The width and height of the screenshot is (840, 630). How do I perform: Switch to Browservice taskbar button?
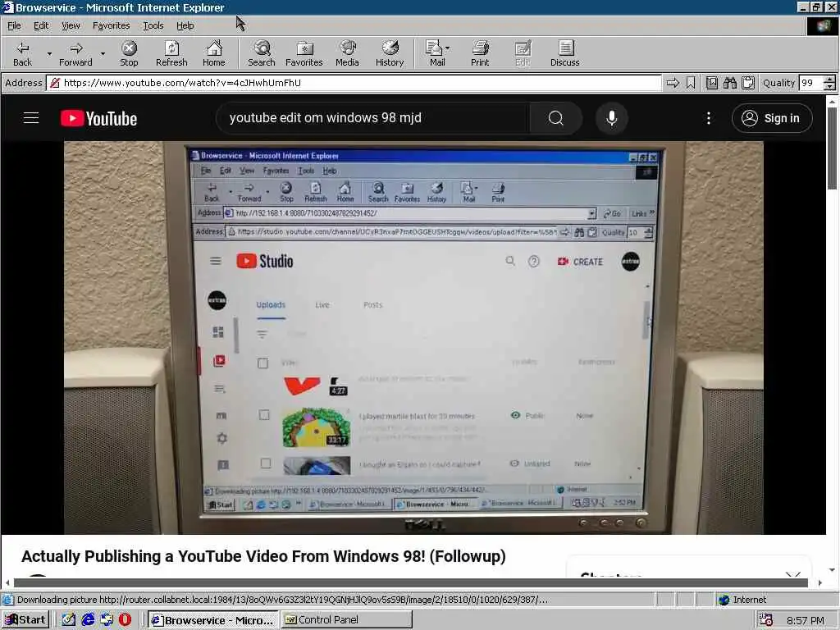(x=212, y=620)
